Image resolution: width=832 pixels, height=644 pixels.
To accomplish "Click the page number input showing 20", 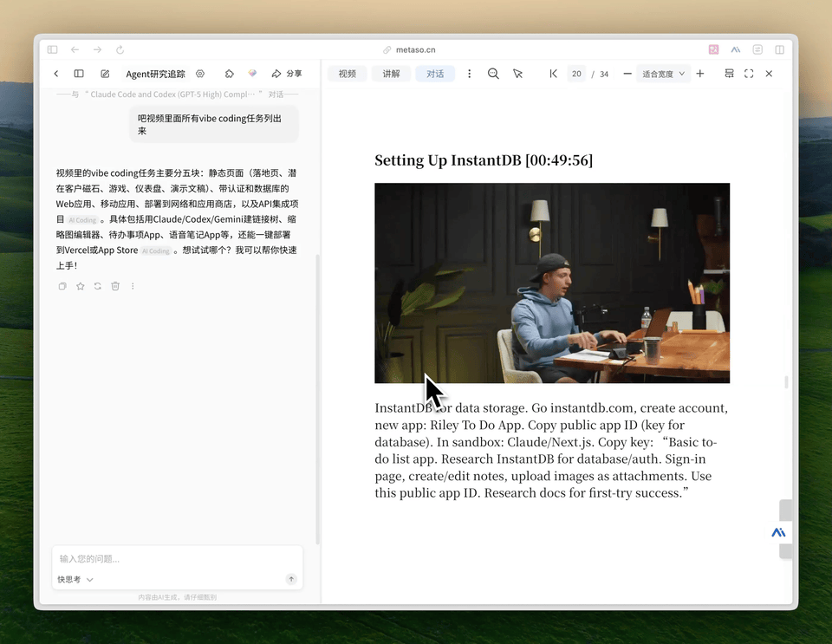I will click(576, 74).
